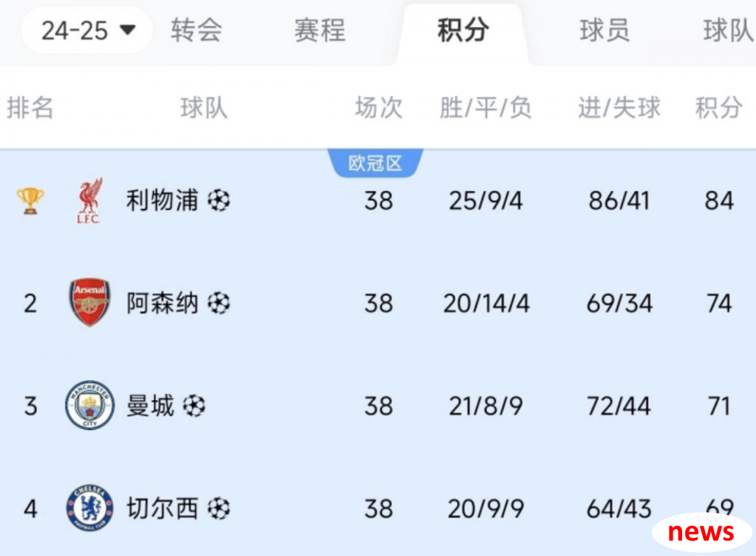Screen dimensions: 756x556
Task: Click the 积分 column header
Action: (719, 107)
